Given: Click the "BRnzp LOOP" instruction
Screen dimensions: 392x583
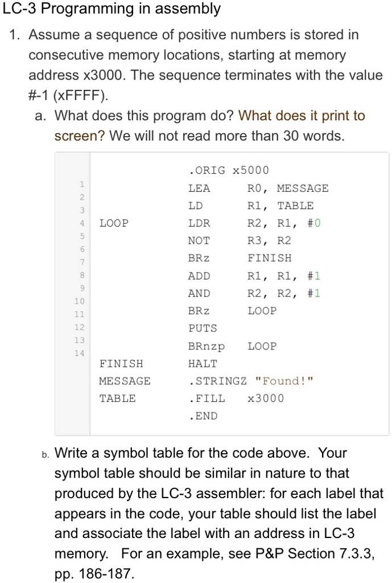Looking at the screenshot, I should click(232, 346).
